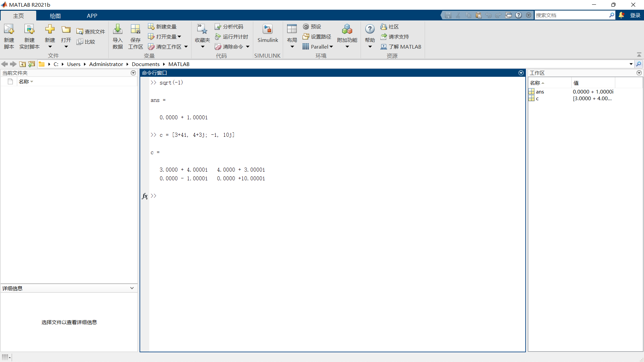This screenshot has width=644, height=362.
Task: Open 预设 preferences
Action: [312, 26]
